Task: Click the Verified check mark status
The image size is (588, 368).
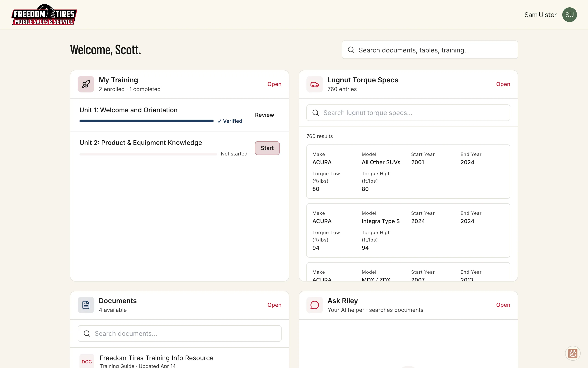Action: pyautogui.click(x=230, y=121)
